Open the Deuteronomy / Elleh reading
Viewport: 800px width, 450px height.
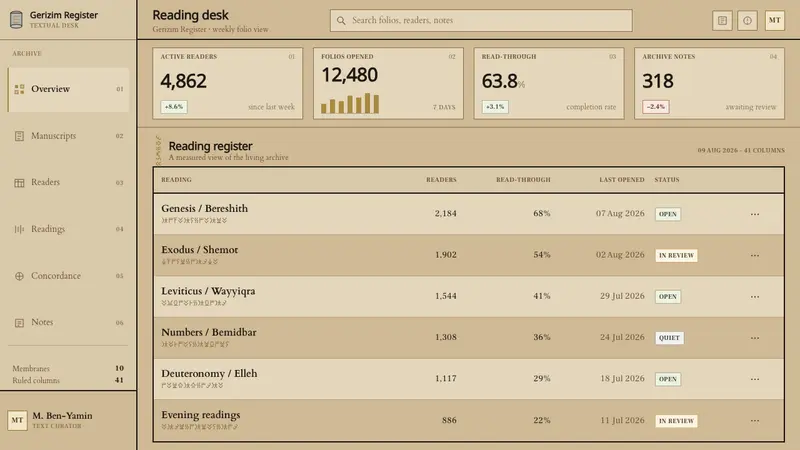209,374
